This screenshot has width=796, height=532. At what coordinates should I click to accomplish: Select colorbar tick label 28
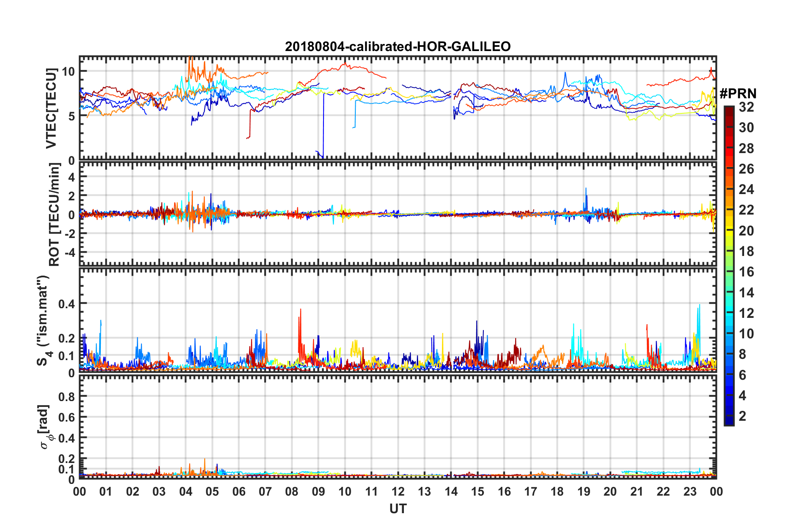pos(746,148)
